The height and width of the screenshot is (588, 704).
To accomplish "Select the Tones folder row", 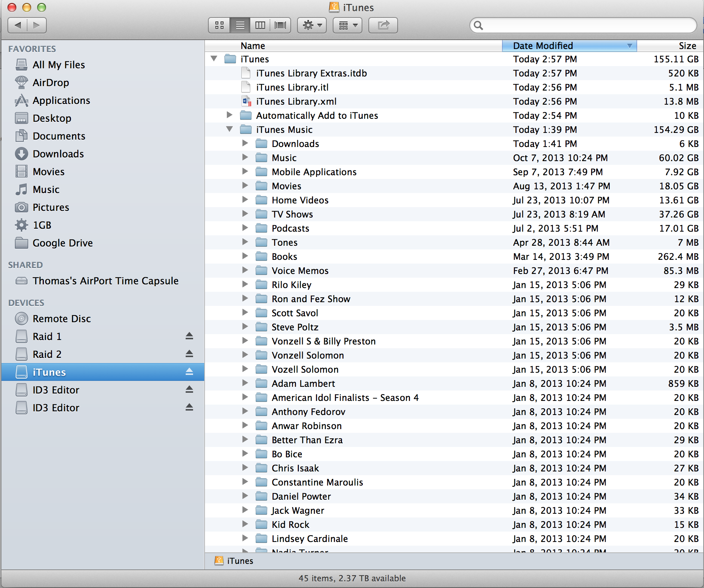I will pyautogui.click(x=454, y=242).
